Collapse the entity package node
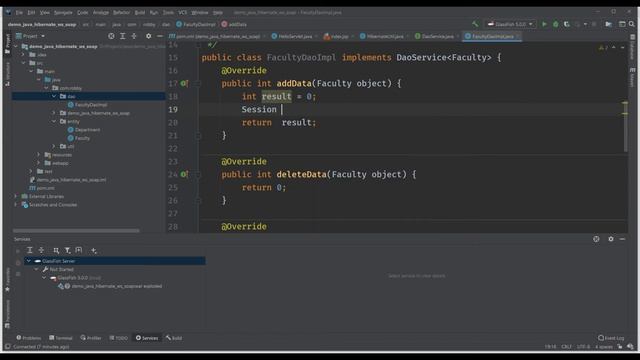Image resolution: width=640 pixels, height=360 pixels. 54,122
